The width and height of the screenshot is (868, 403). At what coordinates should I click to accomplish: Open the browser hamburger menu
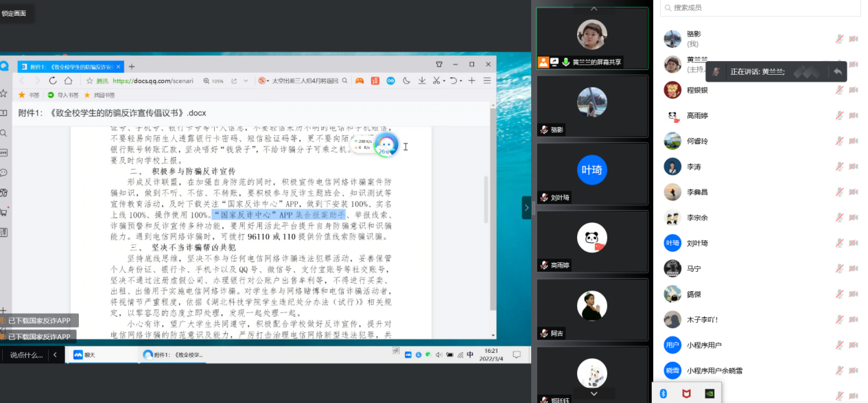(487, 80)
